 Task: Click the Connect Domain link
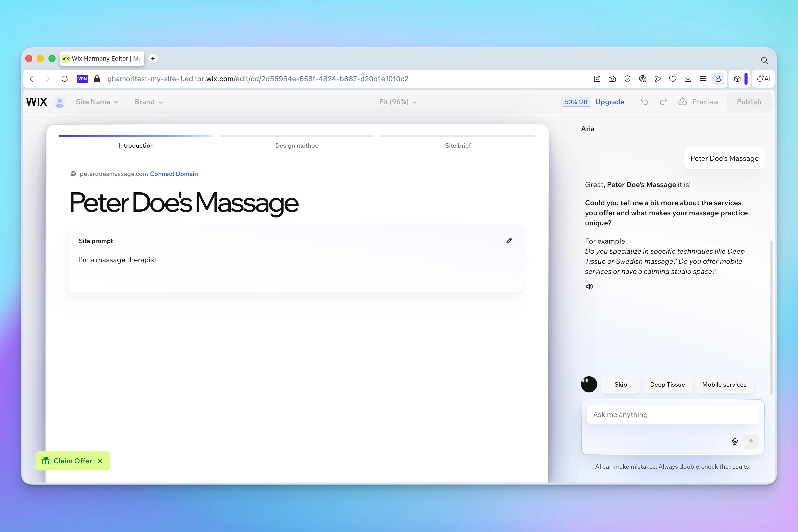click(174, 174)
